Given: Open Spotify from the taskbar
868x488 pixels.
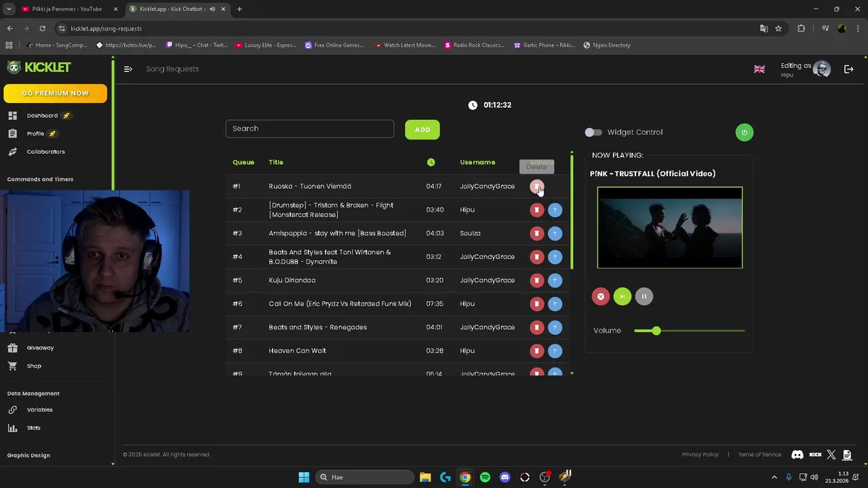Looking at the screenshot, I should point(485,477).
